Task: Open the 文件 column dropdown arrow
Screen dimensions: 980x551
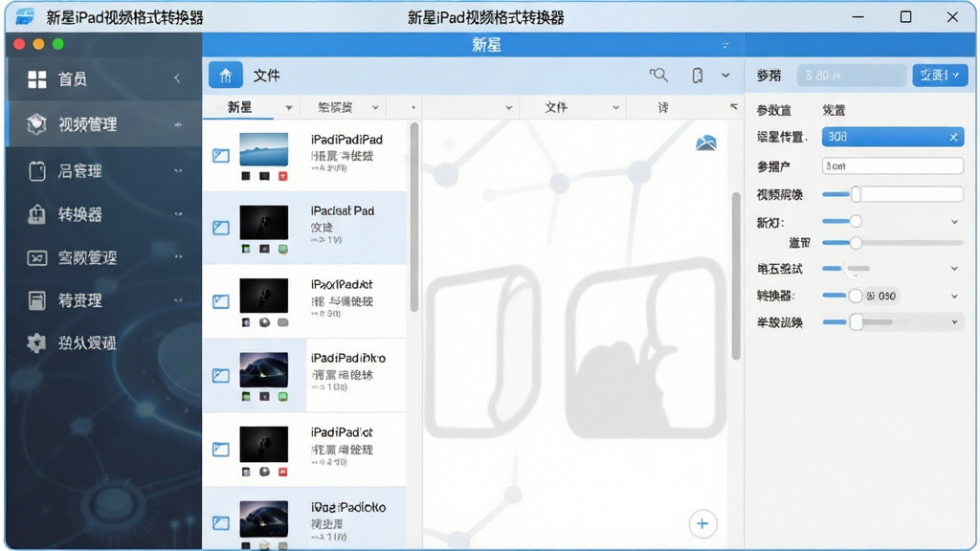Action: 615,108
